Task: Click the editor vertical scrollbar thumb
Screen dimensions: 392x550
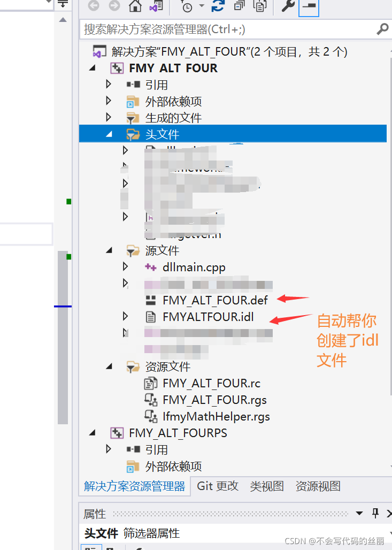Action: 63,338
